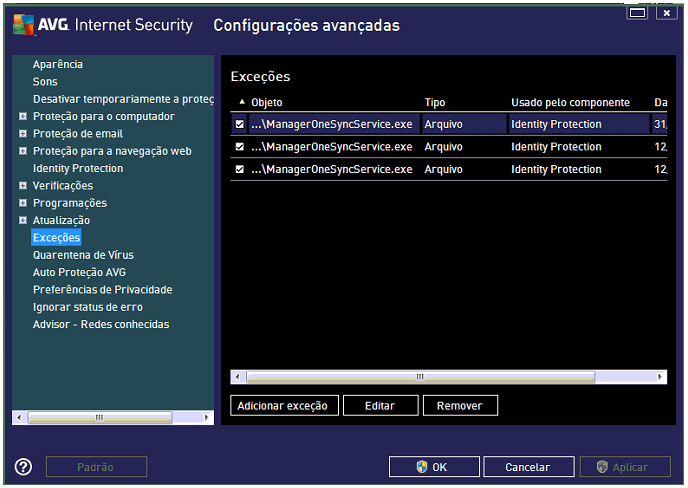This screenshot has height=488, width=688.
Task: Select Desativar temporariamente a proteção
Action: 123,99
